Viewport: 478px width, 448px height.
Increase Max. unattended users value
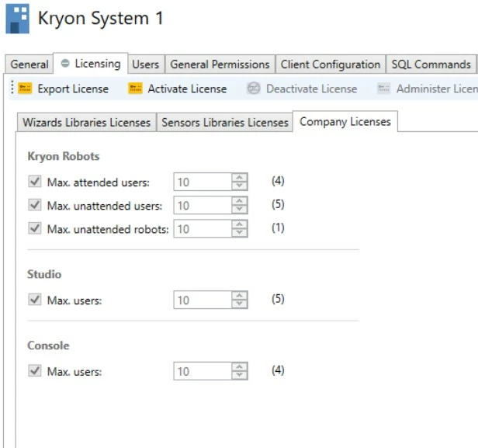[240, 200]
